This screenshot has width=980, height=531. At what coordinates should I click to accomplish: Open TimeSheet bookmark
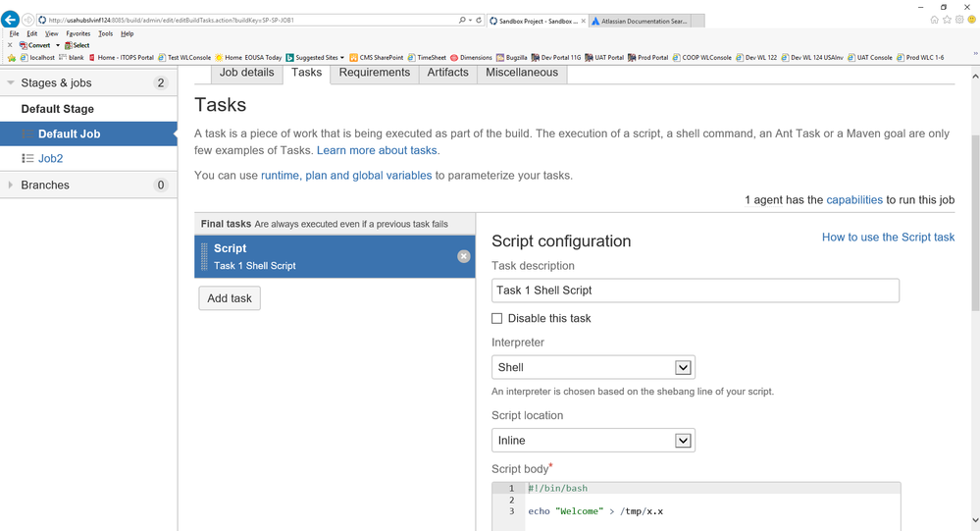[427, 58]
